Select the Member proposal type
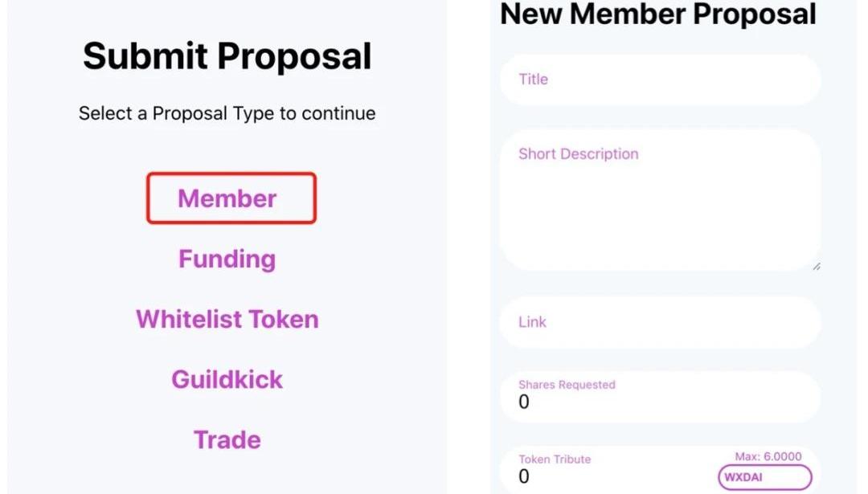The image size is (868, 494). pos(227,198)
